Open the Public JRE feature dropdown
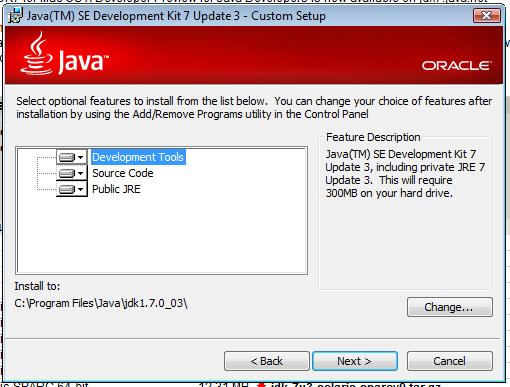Viewport: 510px width, 387px height. (x=72, y=189)
